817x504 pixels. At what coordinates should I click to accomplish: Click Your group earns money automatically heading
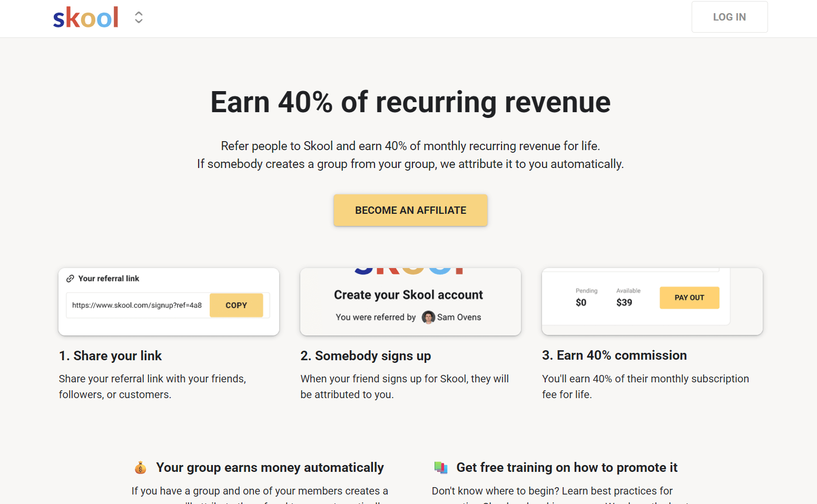coord(270,468)
